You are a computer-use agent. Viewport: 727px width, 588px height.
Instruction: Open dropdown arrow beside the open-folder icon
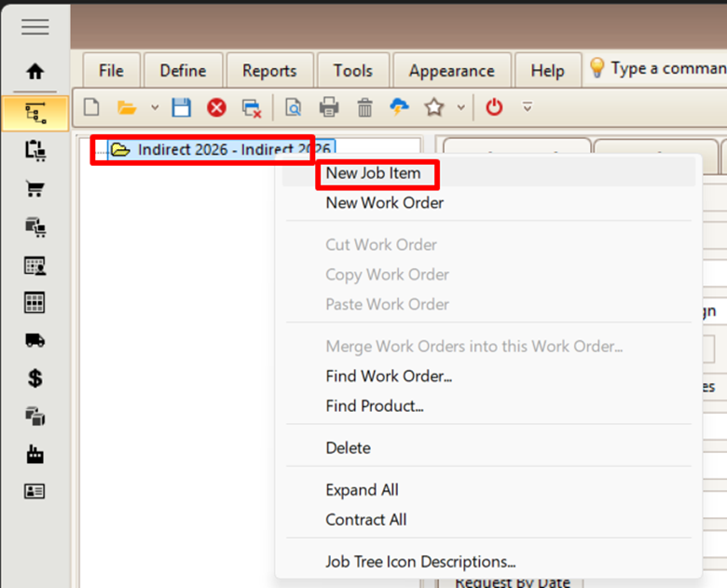coord(155,108)
